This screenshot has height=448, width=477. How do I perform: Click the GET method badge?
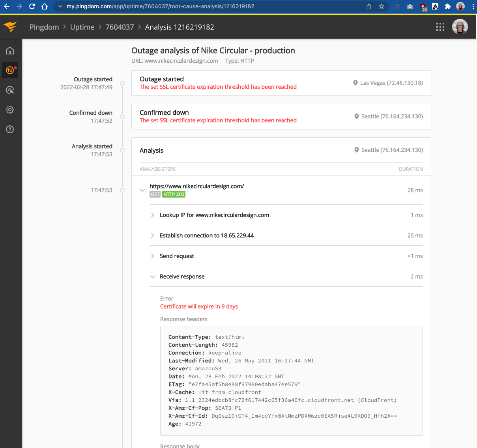click(155, 194)
